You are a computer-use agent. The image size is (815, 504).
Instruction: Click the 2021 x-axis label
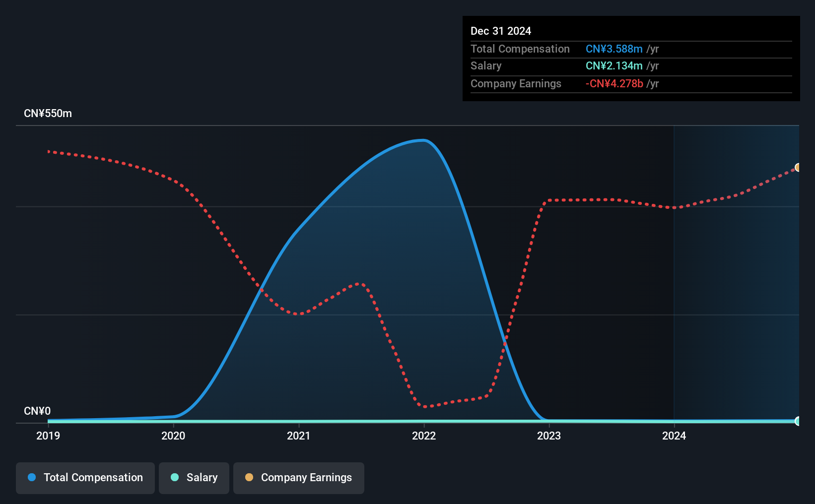coord(299,436)
